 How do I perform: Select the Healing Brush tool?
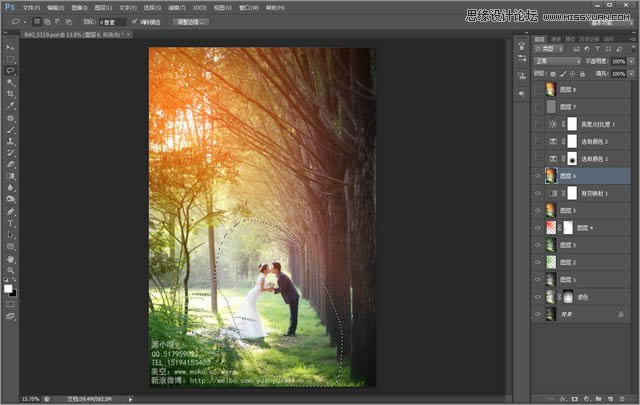tap(11, 119)
